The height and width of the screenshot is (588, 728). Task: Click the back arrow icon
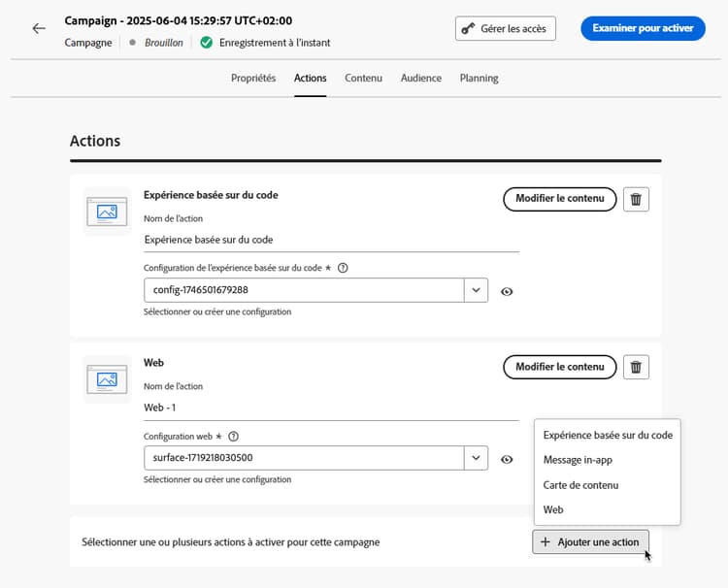pos(39,28)
